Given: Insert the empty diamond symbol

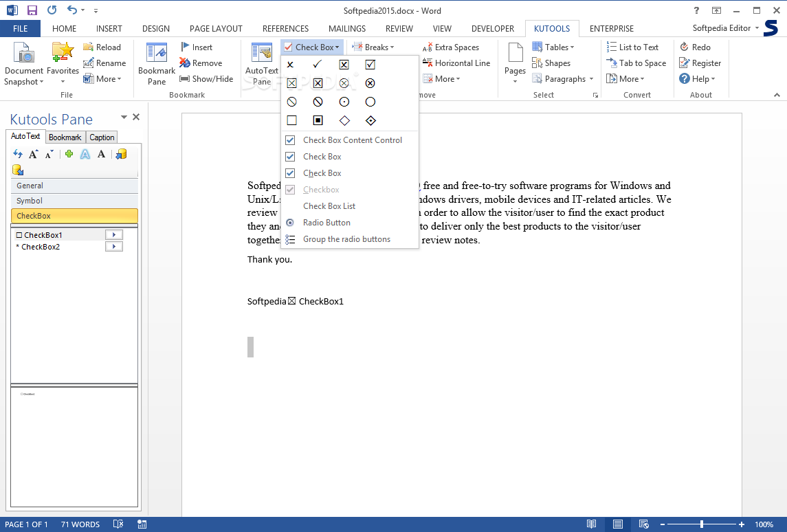Looking at the screenshot, I should pyautogui.click(x=344, y=120).
